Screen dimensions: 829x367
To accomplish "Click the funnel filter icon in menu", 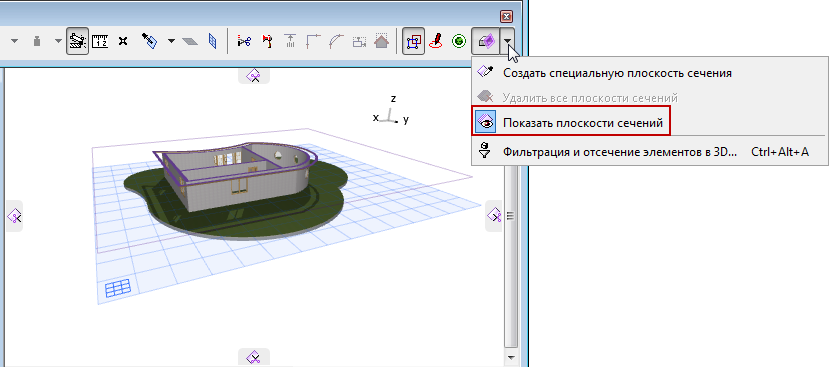I will (485, 152).
